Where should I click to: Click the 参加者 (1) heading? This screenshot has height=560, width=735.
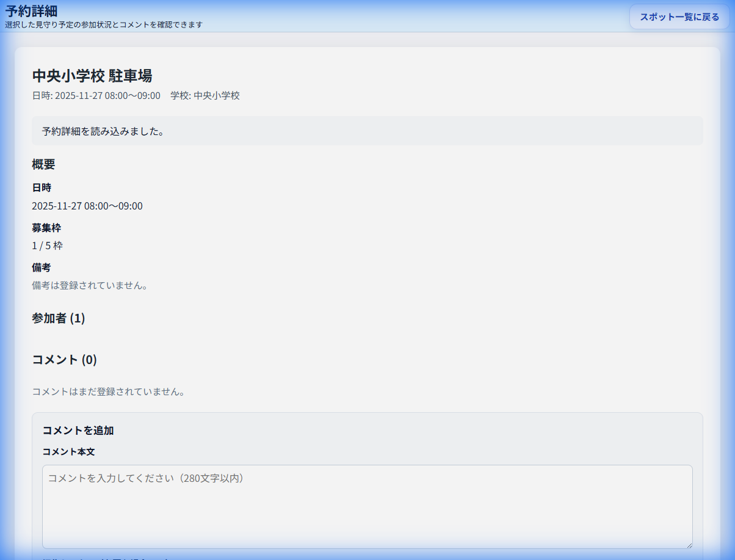coord(58,318)
